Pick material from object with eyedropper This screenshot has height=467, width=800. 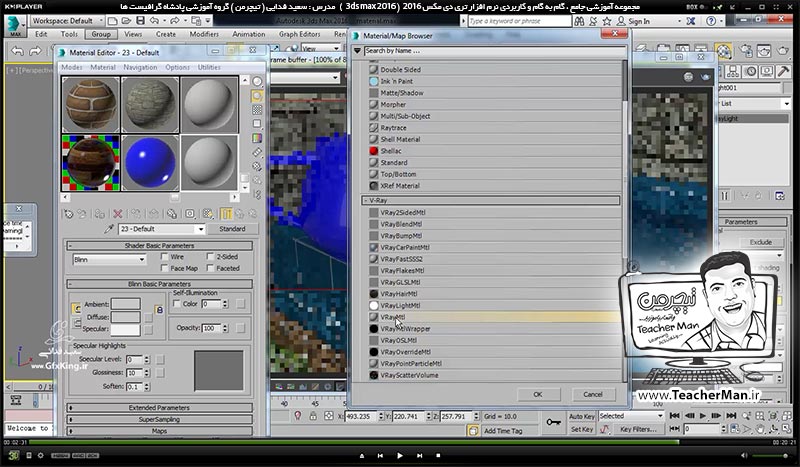(x=108, y=229)
